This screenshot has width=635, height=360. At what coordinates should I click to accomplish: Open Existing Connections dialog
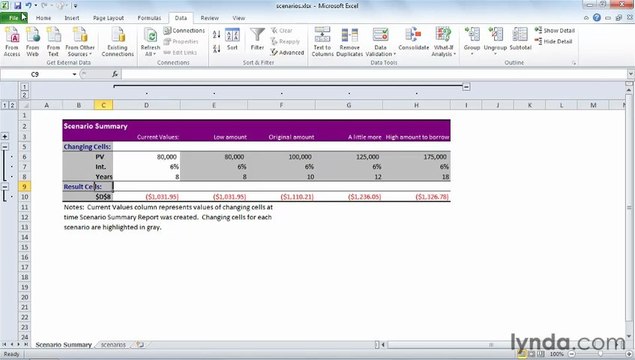pyautogui.click(x=118, y=42)
